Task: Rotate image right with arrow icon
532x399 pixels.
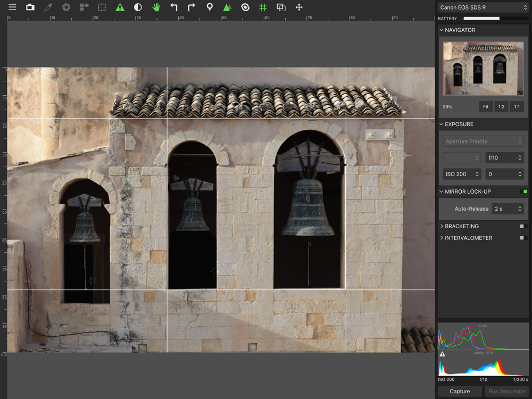Action: [x=192, y=7]
